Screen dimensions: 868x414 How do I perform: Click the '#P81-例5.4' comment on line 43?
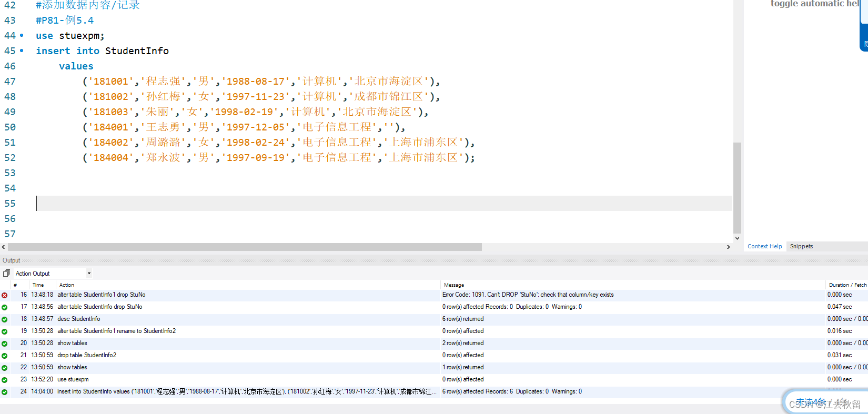[65, 21]
